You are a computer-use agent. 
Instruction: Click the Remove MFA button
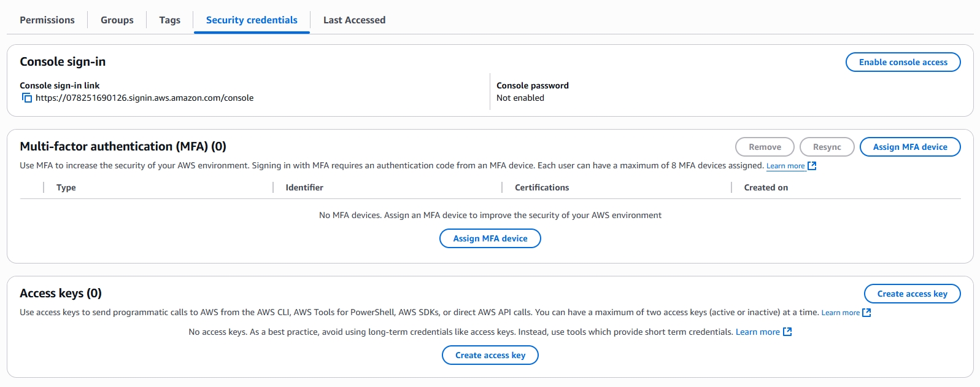[765, 147]
